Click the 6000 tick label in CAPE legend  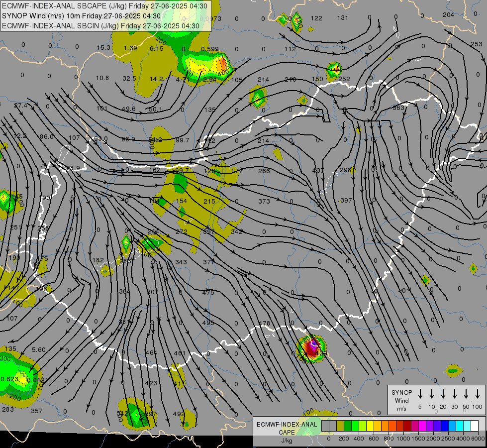(x=478, y=439)
